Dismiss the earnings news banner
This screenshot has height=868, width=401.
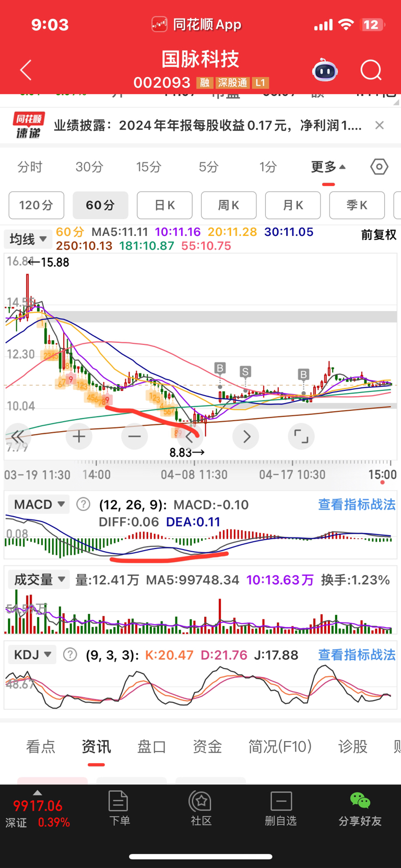pos(380,125)
